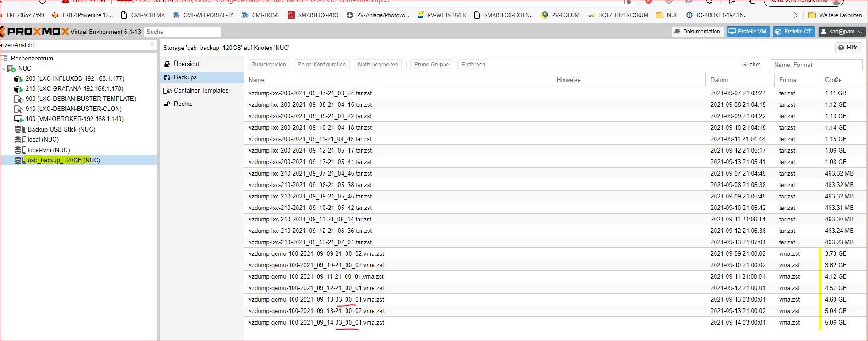
Task: Open the Backups tab
Action: pos(201,77)
